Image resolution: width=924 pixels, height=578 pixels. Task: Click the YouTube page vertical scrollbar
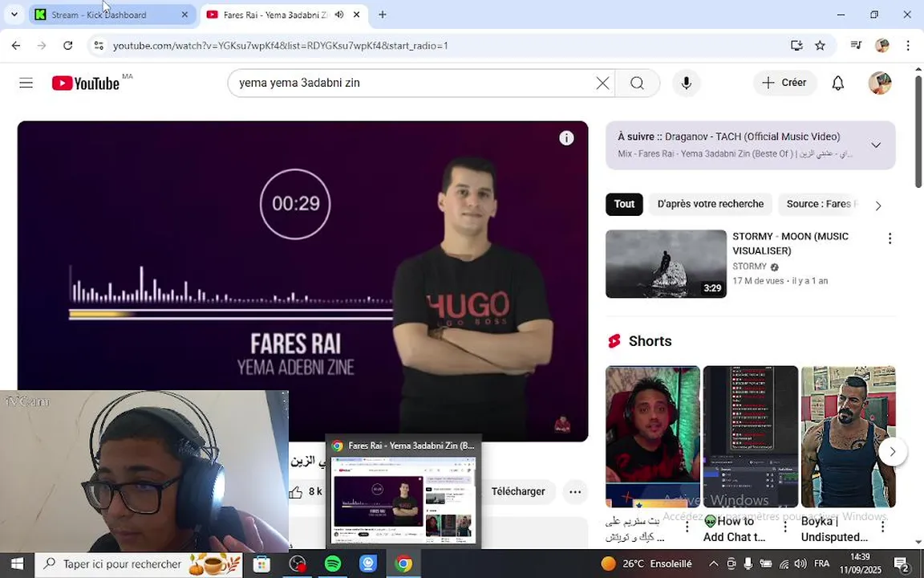(x=918, y=132)
